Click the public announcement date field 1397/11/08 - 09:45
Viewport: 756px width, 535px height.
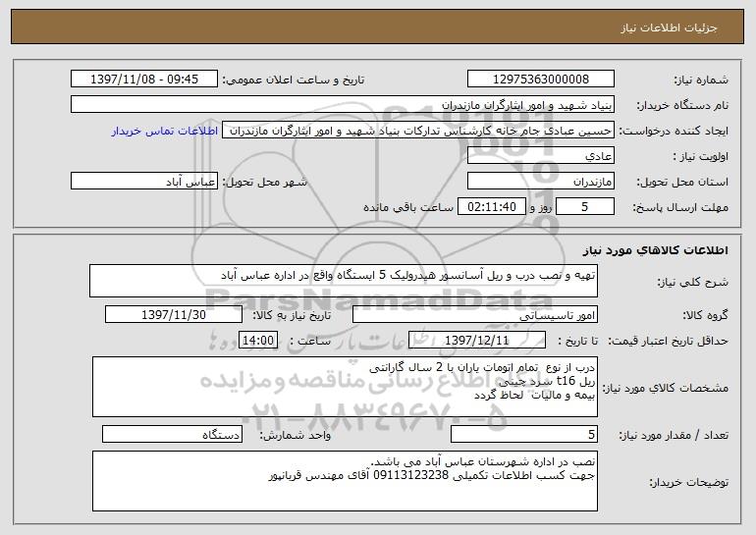[x=144, y=80]
